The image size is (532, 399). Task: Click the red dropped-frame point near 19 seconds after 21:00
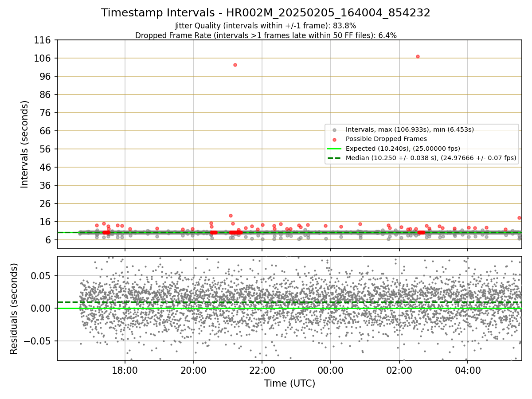[231, 215]
